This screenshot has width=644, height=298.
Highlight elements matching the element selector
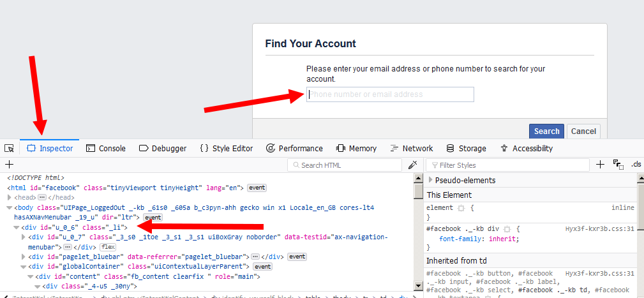coord(461,208)
